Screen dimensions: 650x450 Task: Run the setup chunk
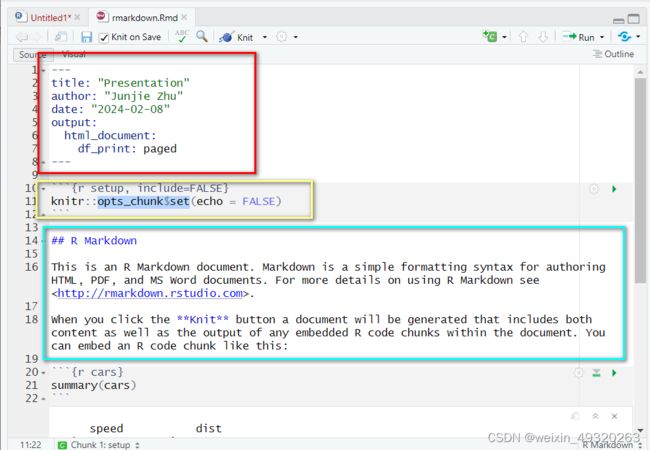point(614,189)
